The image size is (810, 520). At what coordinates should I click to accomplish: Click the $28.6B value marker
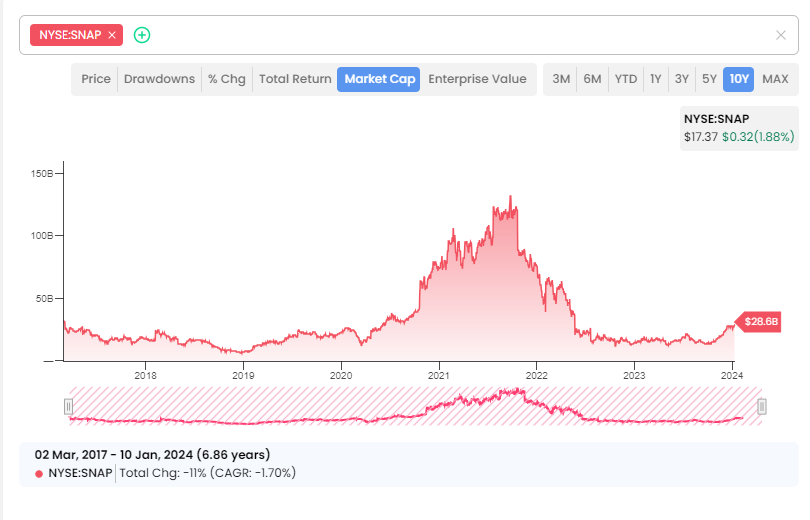[x=758, y=322]
